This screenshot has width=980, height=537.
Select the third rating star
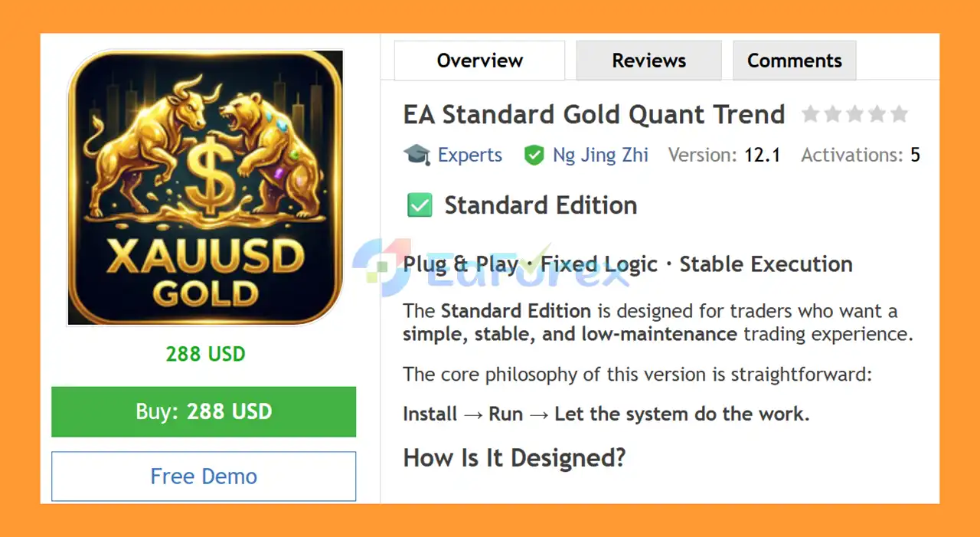pos(854,115)
